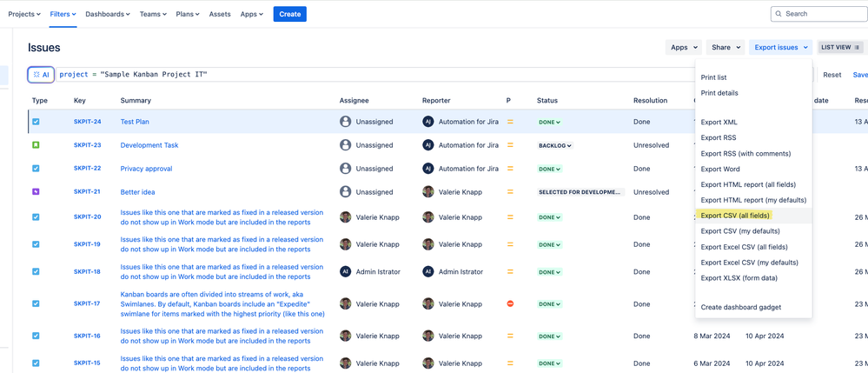This screenshot has height=373, width=868.
Task: Choose Export XML from the menu
Action: pyautogui.click(x=753, y=122)
